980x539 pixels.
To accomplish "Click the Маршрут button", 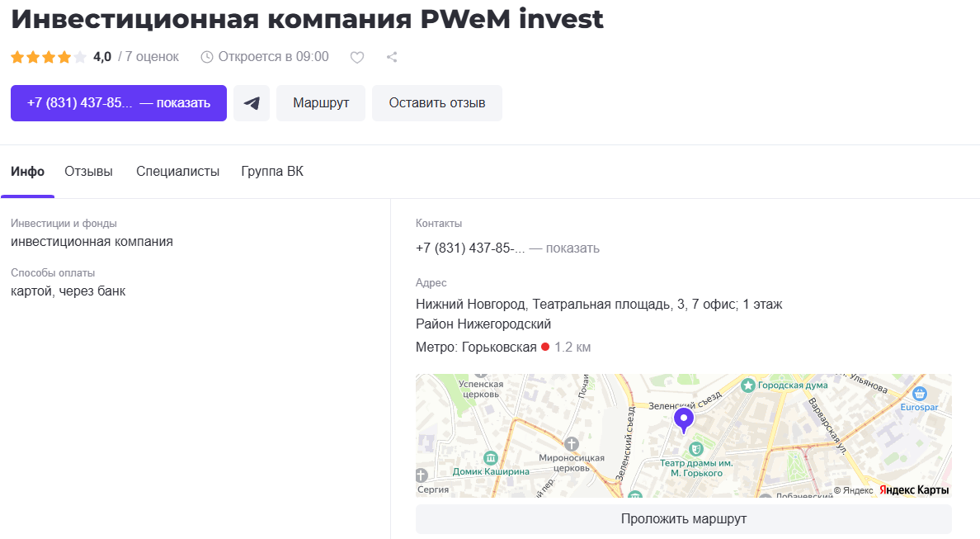I will [321, 103].
